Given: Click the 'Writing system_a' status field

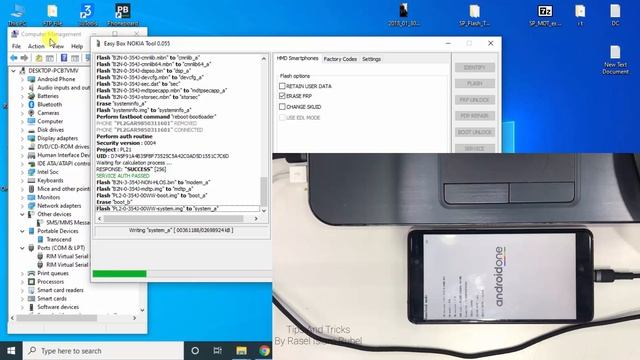Looking at the screenshot, I should [x=181, y=231].
